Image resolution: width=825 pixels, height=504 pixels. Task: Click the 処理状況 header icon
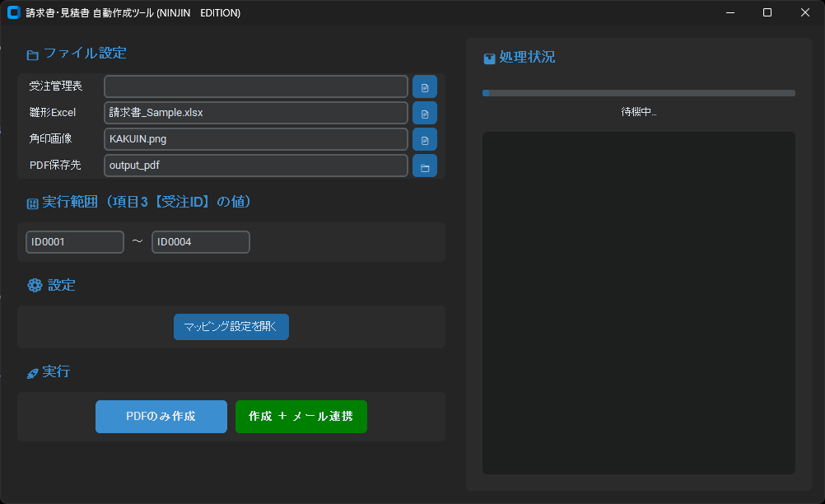pos(489,58)
